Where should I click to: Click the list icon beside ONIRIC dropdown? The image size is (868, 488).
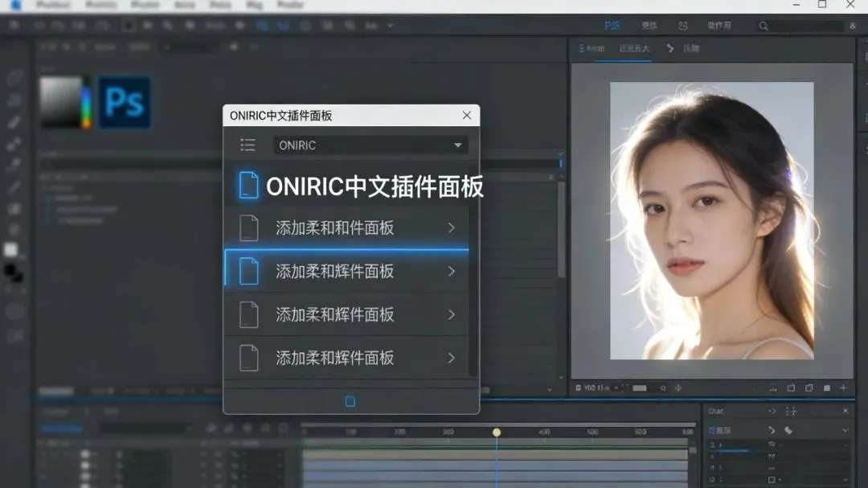pyautogui.click(x=248, y=146)
